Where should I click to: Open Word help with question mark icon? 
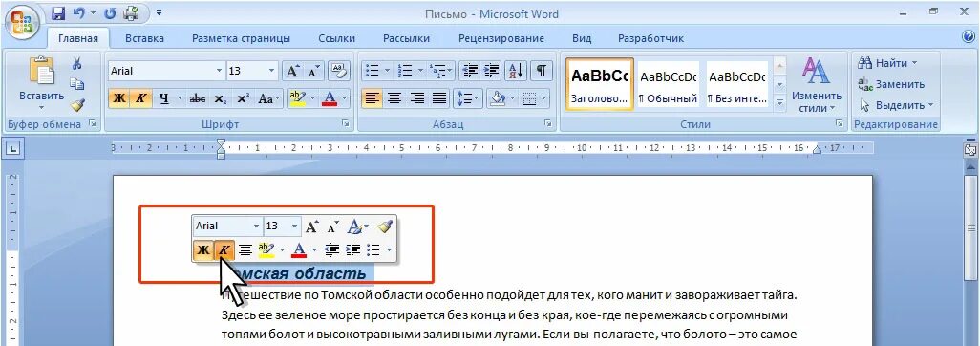coord(969,37)
